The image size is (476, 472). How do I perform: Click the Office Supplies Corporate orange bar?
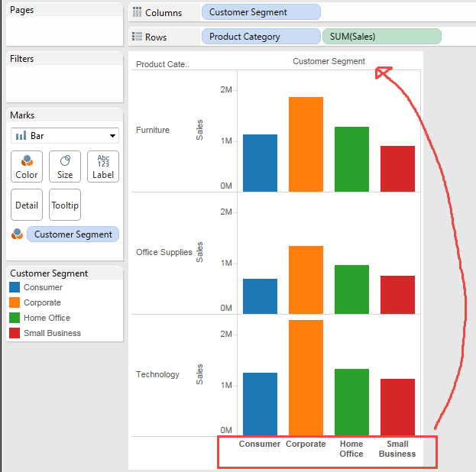[306, 280]
